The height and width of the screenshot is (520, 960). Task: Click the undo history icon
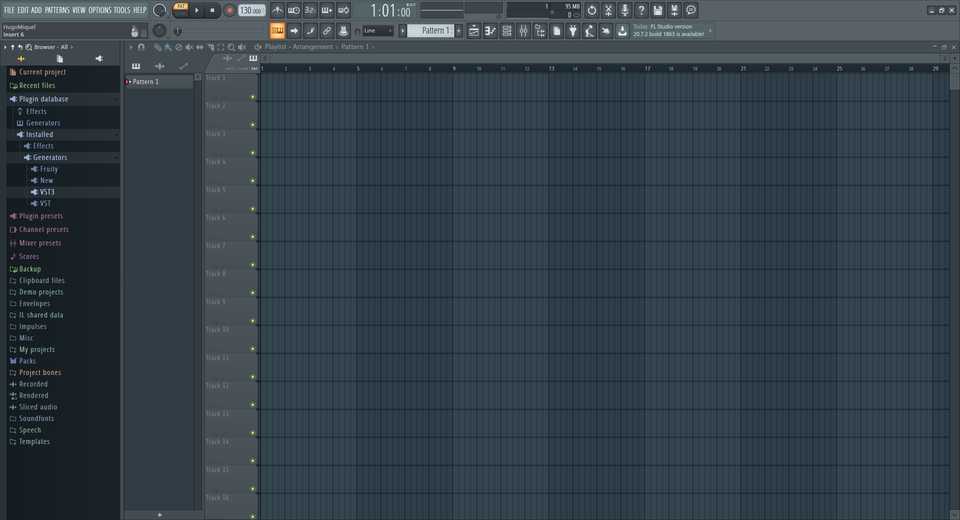coord(591,10)
